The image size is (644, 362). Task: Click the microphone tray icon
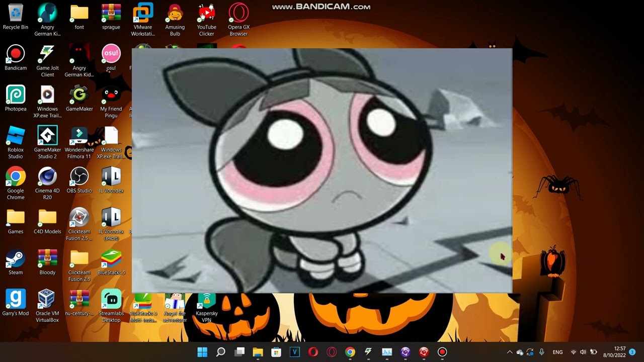click(542, 352)
